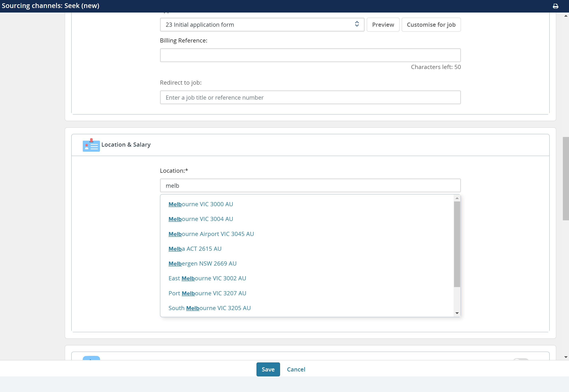Click the Redirect to job field

pos(310,98)
